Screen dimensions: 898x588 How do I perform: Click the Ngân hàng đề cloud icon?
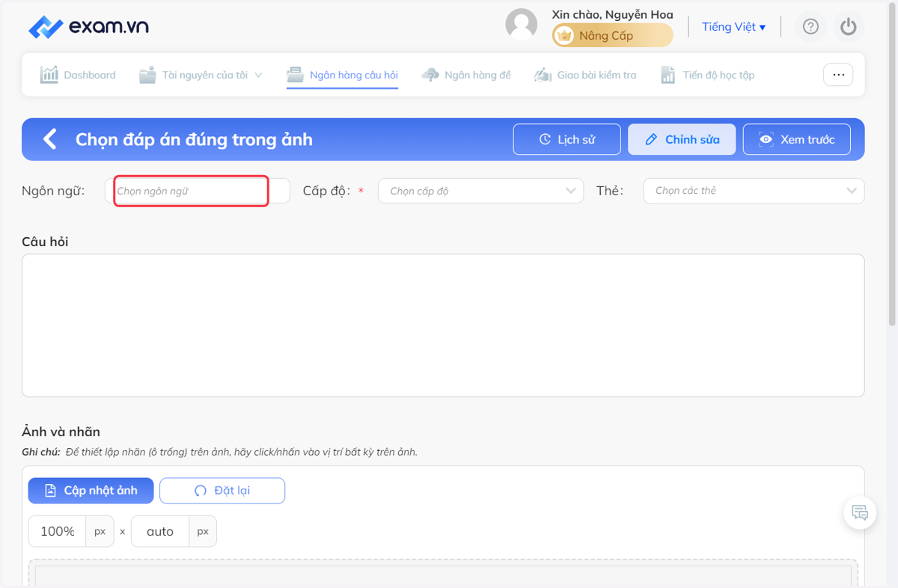pyautogui.click(x=430, y=75)
